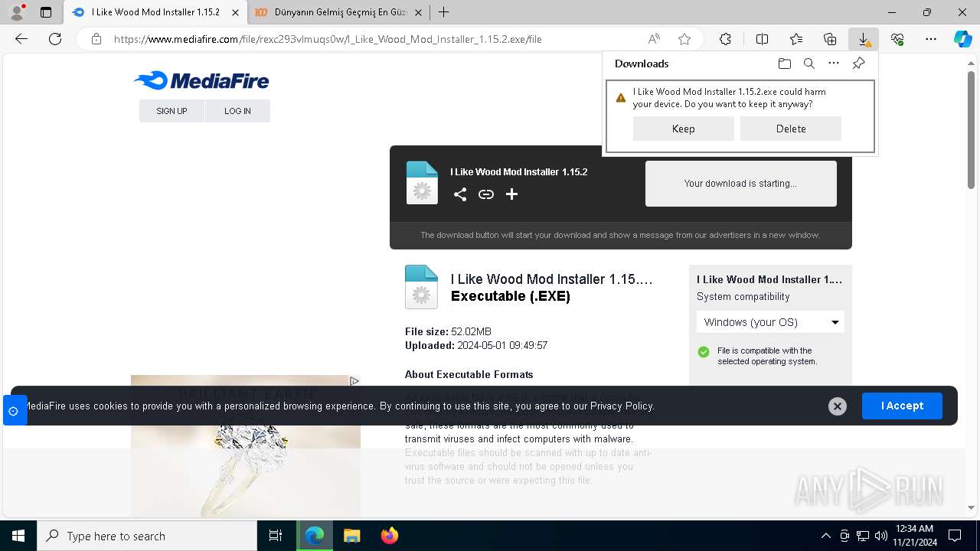Open File Explorer from taskbar
This screenshot has height=551, width=980.
351,536
